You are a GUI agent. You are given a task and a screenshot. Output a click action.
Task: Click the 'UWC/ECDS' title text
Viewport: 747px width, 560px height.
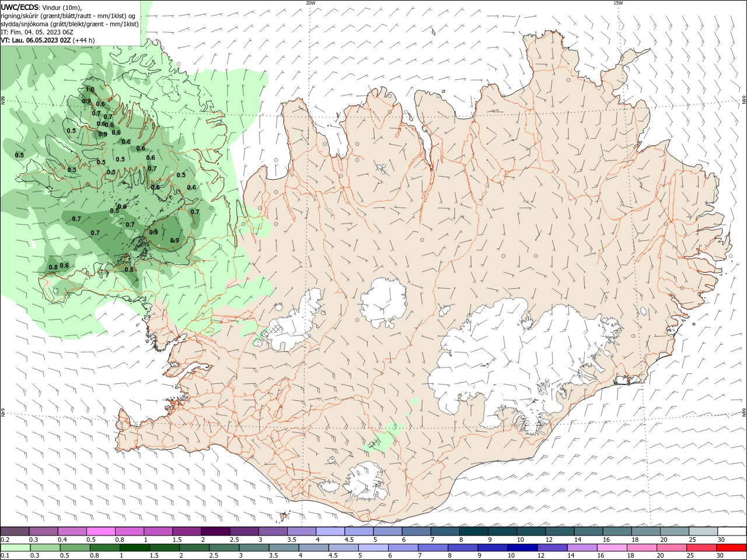pos(20,7)
